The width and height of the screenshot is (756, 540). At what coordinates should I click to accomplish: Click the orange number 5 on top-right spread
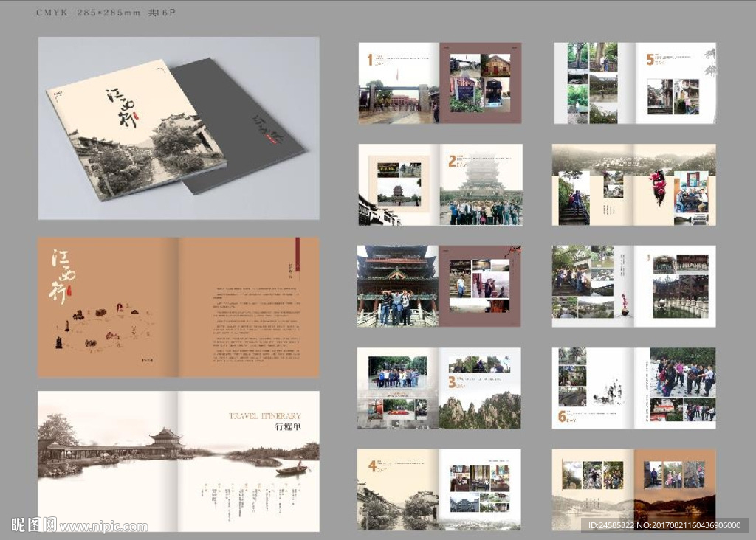tap(650, 60)
